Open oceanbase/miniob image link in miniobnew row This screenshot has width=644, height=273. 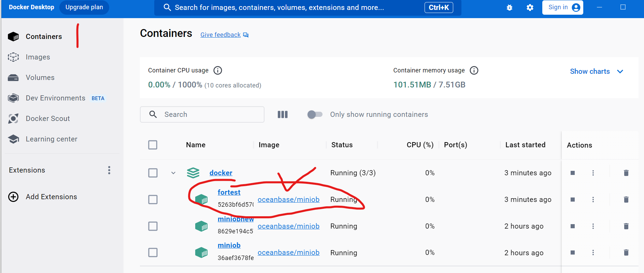tap(288, 226)
